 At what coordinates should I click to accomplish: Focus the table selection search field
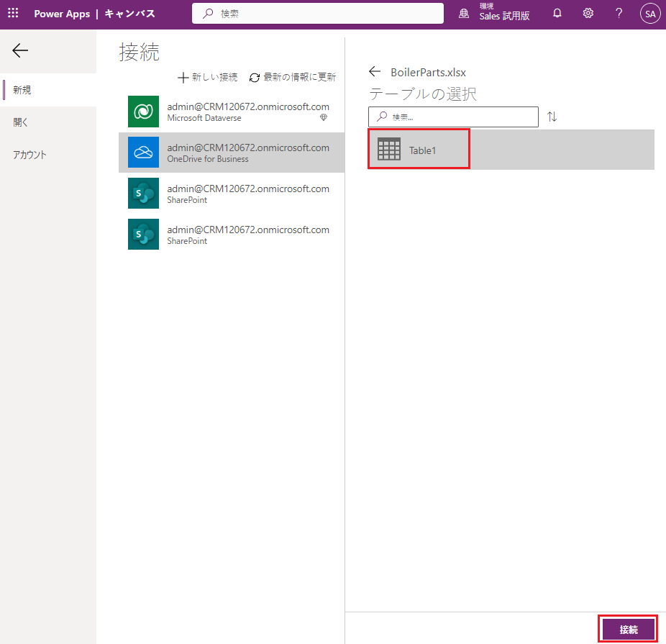pyautogui.click(x=453, y=117)
